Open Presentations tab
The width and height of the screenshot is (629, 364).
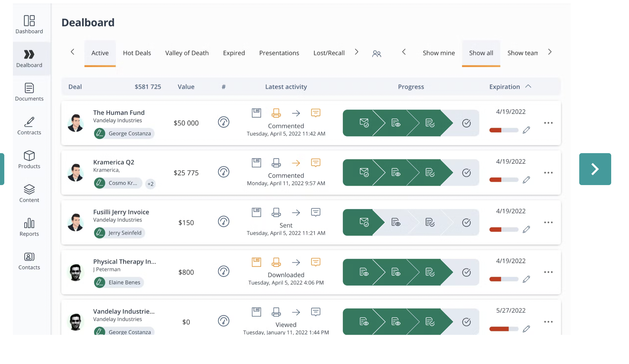point(279,53)
